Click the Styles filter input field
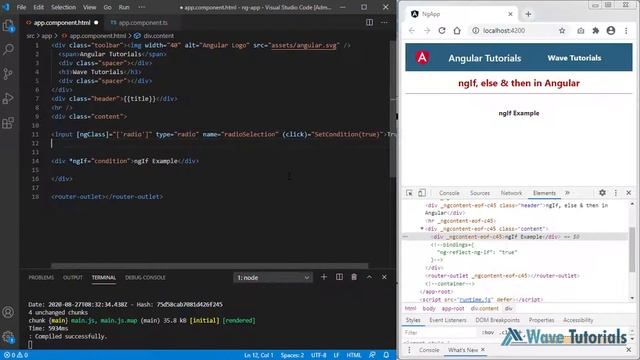Image resolution: width=640 pixels, height=360 pixels. click(x=440, y=333)
